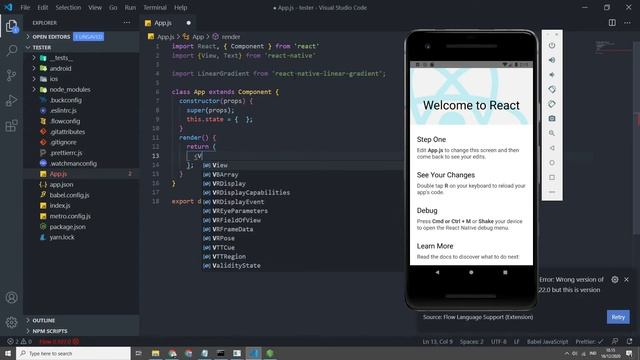Select the App.js editor tab
The height and width of the screenshot is (360, 640).
(x=167, y=23)
